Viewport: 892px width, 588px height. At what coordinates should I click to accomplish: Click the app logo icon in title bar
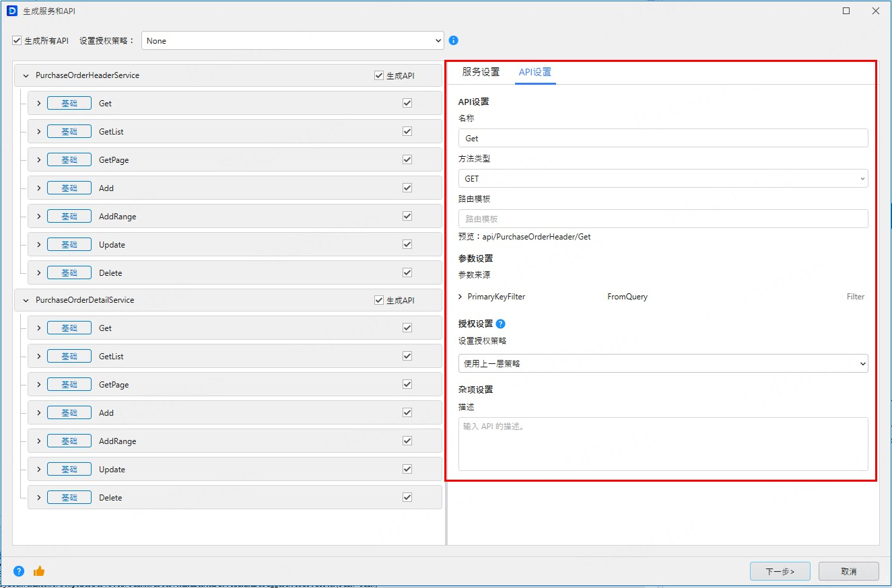[11, 11]
